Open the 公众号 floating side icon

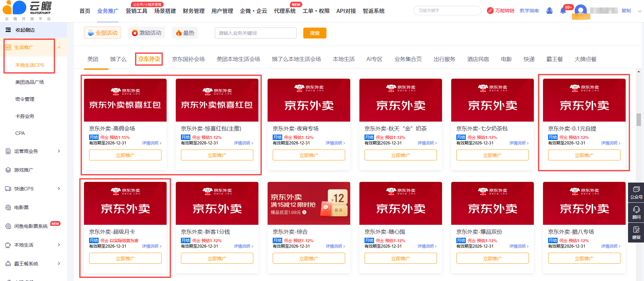click(636, 192)
